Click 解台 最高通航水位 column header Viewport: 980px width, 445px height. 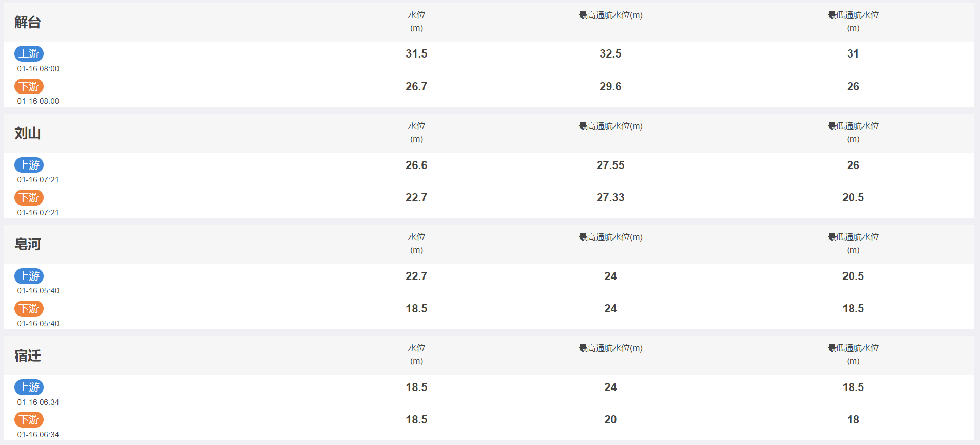(x=610, y=15)
